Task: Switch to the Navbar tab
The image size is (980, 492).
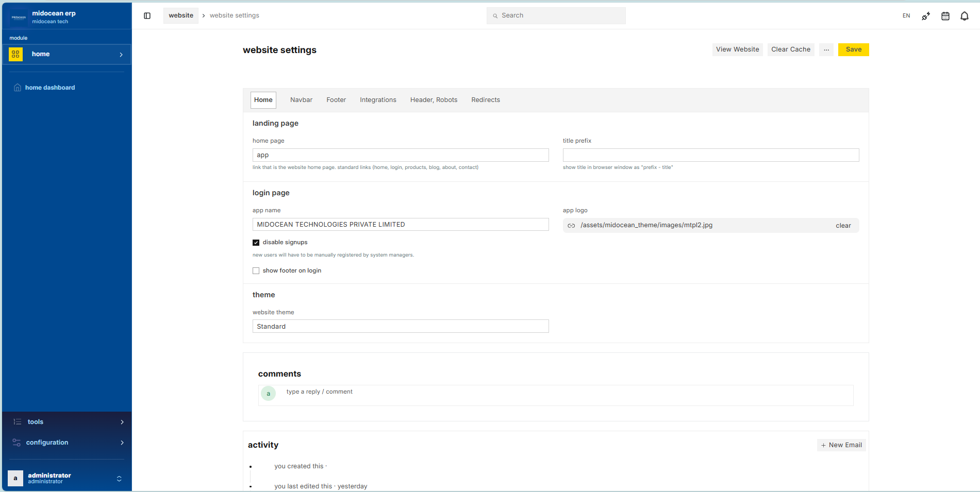Action: click(301, 100)
